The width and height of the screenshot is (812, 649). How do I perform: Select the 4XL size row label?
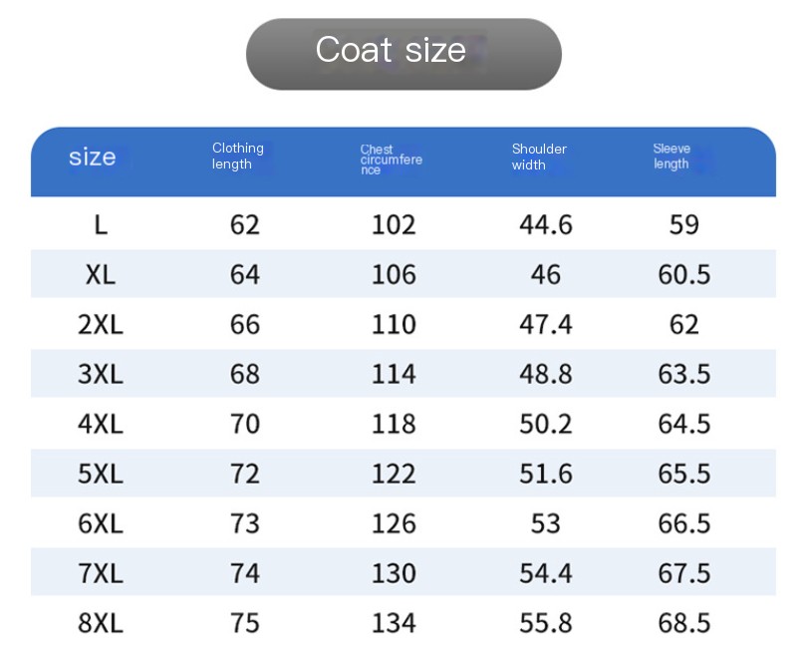[x=101, y=424]
